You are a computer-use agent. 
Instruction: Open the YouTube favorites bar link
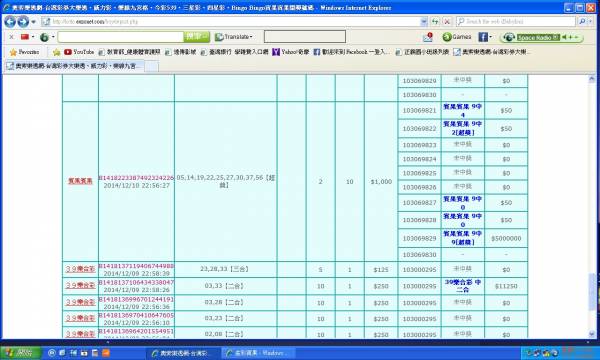tap(79, 52)
